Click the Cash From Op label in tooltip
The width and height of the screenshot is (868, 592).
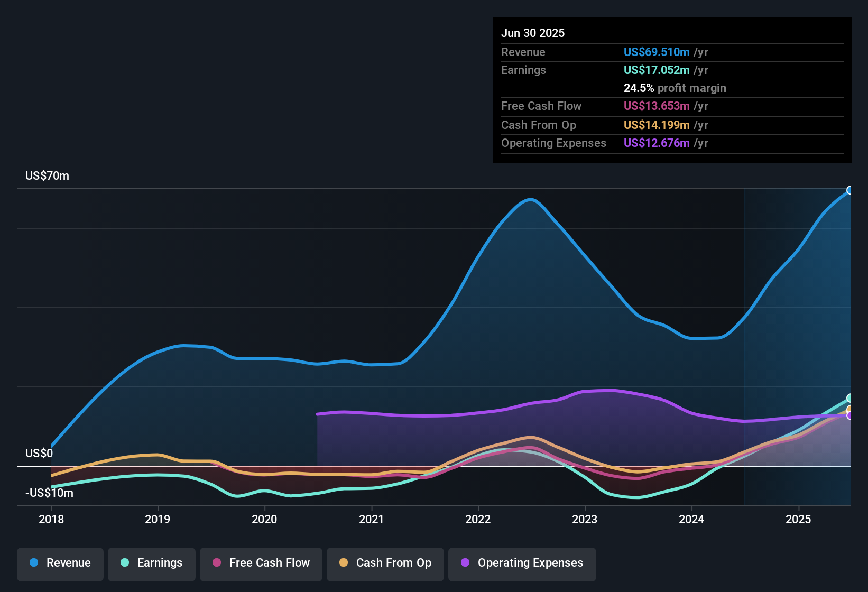[x=539, y=125]
